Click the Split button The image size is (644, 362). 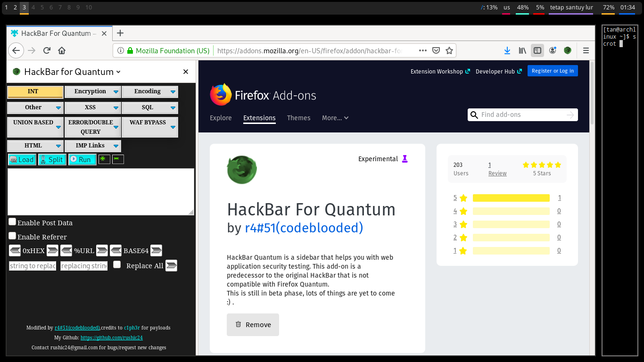point(52,159)
